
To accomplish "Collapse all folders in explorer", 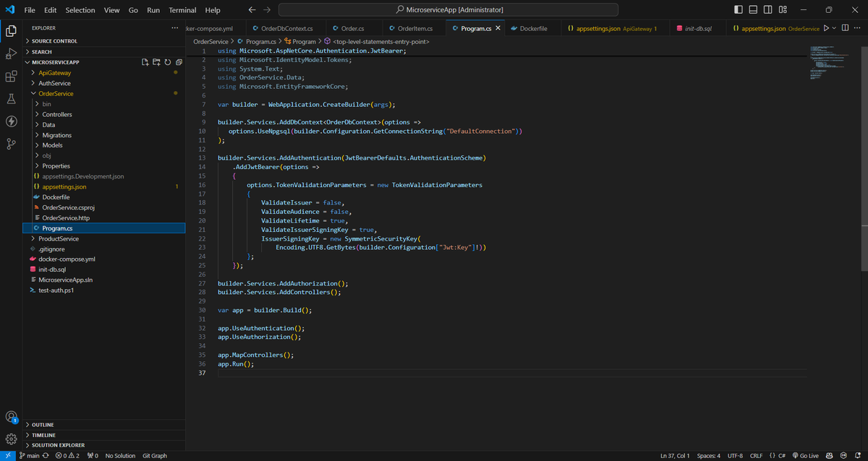I will 179,62.
